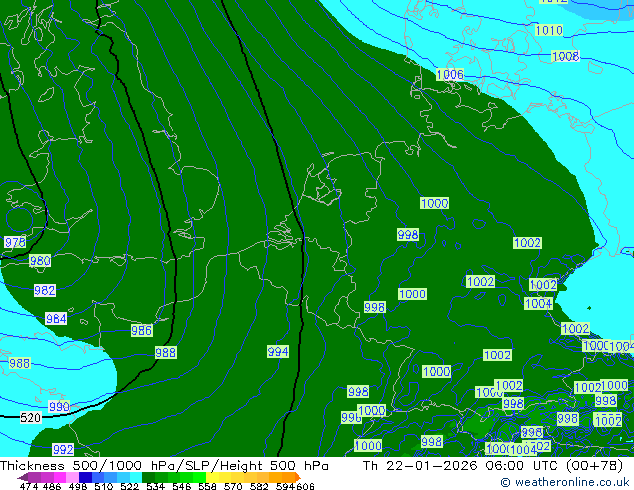Viewport: 634px width, 490px height.
Task: Click the map title starting with Thickness
Action: [x=164, y=465]
